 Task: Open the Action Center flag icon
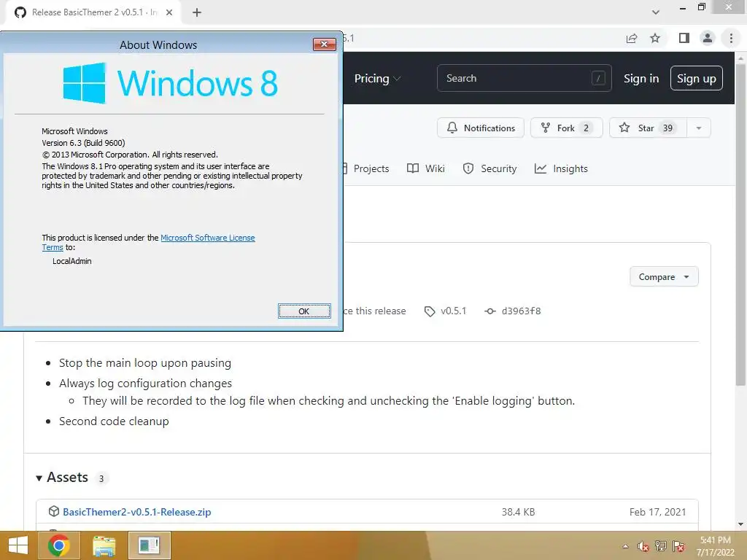(678, 547)
